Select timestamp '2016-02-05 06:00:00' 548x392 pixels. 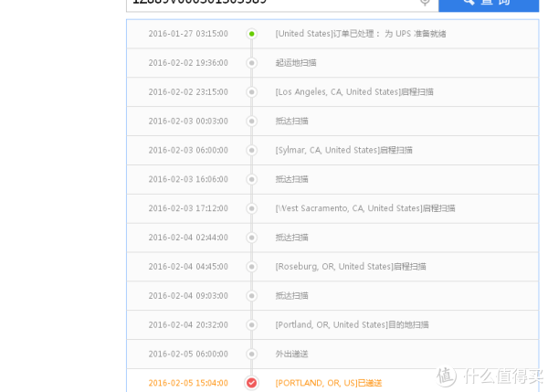pos(188,355)
